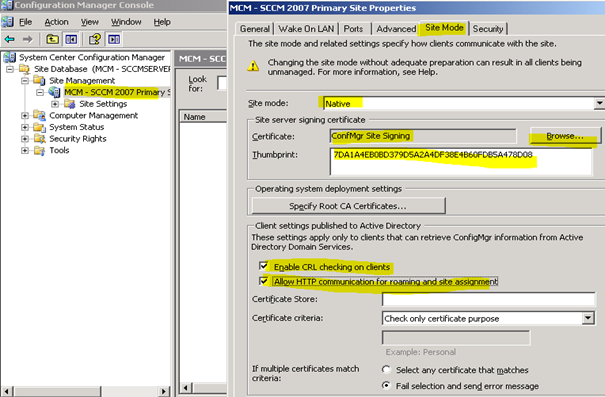Switch to the General tab
The height and width of the screenshot is (397, 605).
(x=255, y=29)
